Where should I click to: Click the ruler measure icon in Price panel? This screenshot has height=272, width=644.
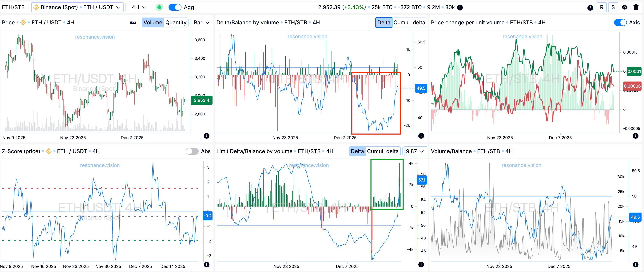133,22
